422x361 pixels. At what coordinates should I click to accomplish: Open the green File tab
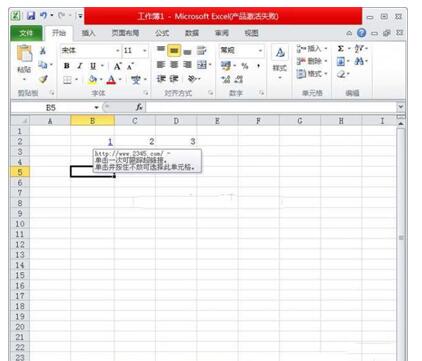pyautogui.click(x=26, y=33)
